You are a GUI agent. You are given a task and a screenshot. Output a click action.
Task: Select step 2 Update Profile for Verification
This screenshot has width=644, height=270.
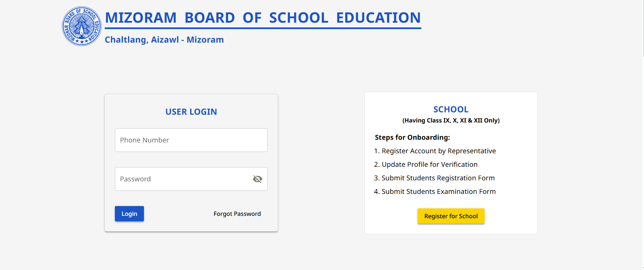(426, 164)
